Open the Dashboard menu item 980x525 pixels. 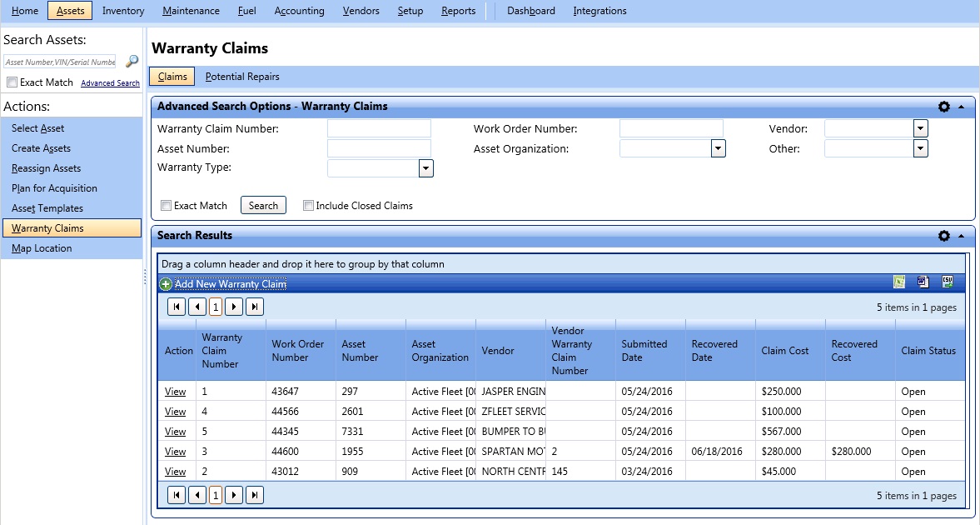531,11
